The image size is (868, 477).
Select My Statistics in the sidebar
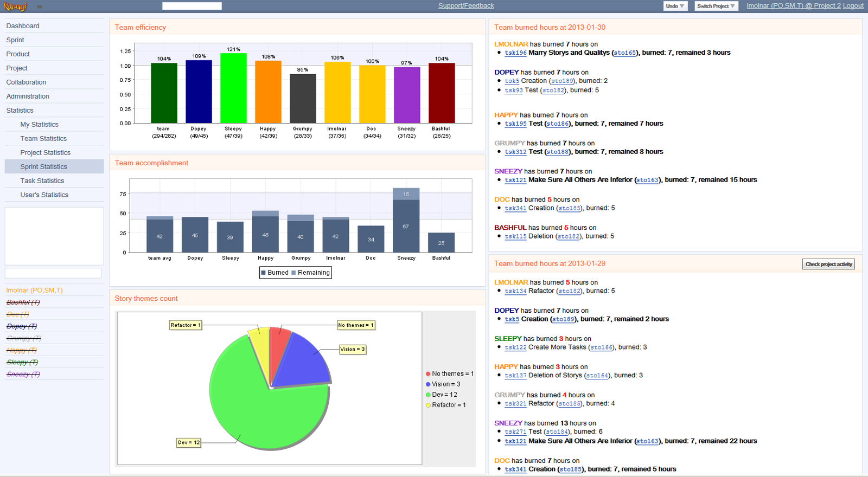click(54, 125)
